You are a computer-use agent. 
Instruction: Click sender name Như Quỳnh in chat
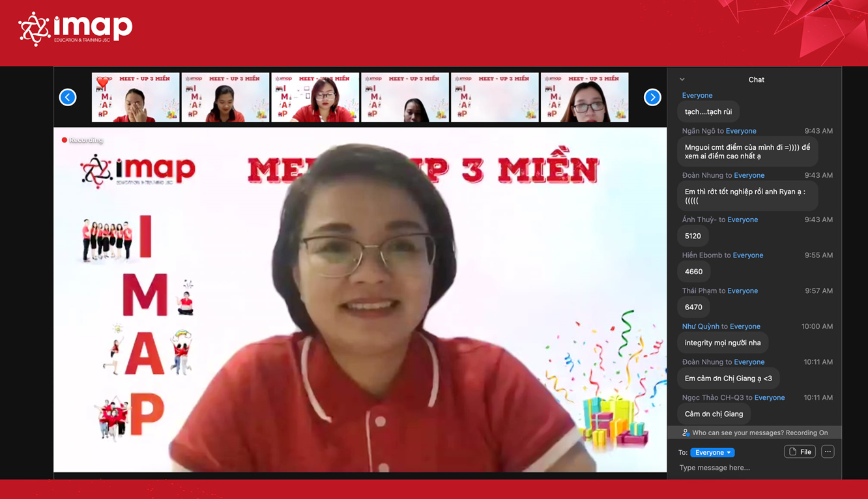(x=701, y=326)
